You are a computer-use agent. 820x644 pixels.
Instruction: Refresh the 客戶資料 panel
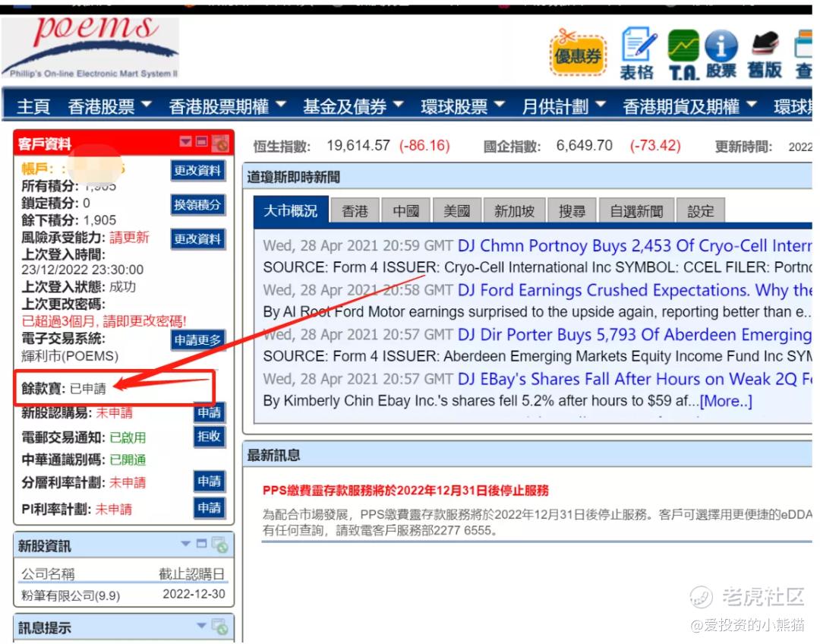221,144
